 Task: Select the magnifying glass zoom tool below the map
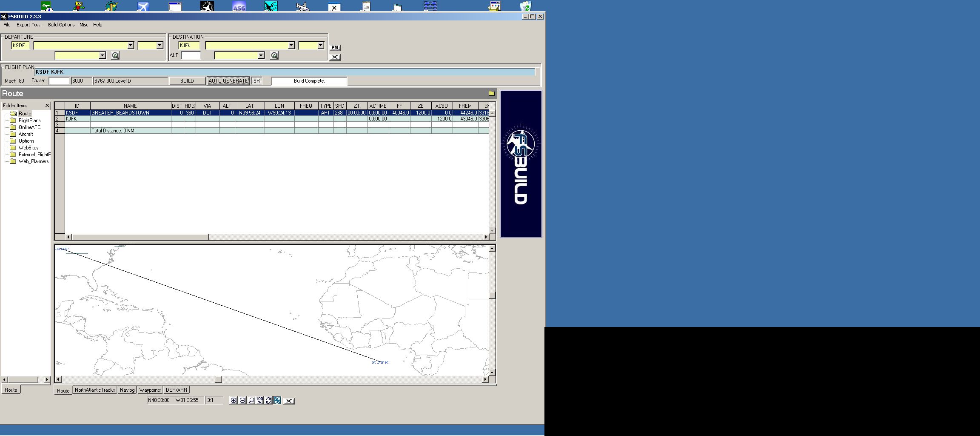click(x=251, y=400)
